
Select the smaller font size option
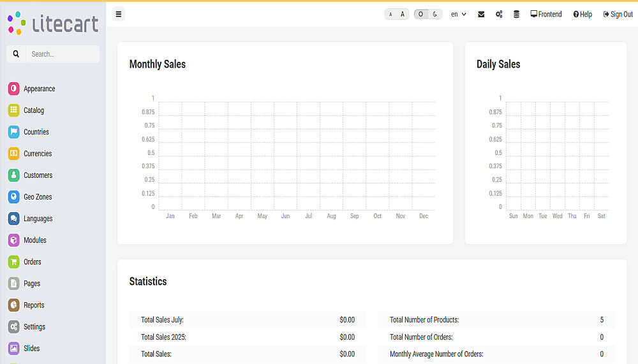click(391, 14)
